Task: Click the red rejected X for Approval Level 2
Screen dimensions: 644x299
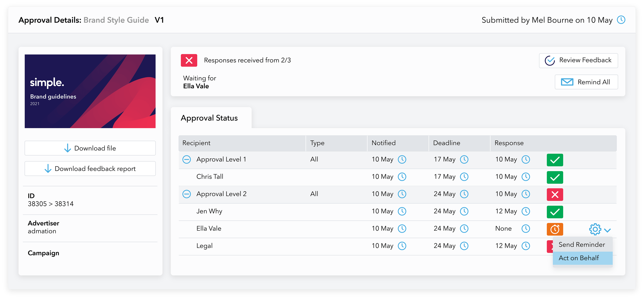Action: 555,194
